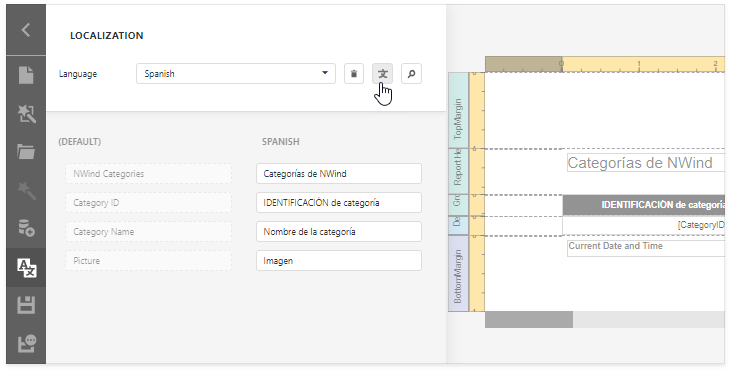The height and width of the screenshot is (372, 731).
Task: Select the BottomMargin band label
Action: click(x=458, y=273)
